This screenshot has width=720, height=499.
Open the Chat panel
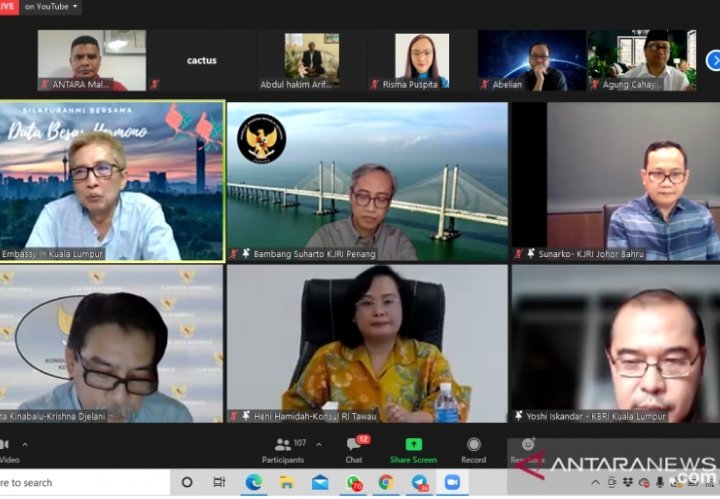click(354, 449)
